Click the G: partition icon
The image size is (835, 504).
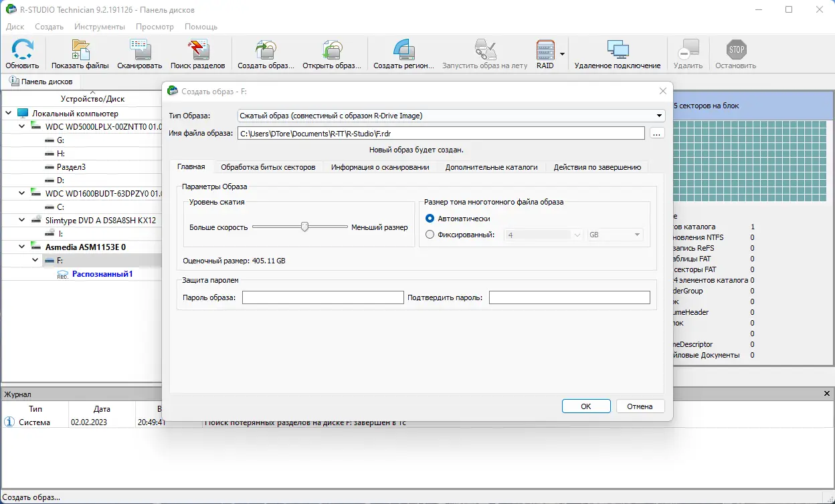click(50, 140)
